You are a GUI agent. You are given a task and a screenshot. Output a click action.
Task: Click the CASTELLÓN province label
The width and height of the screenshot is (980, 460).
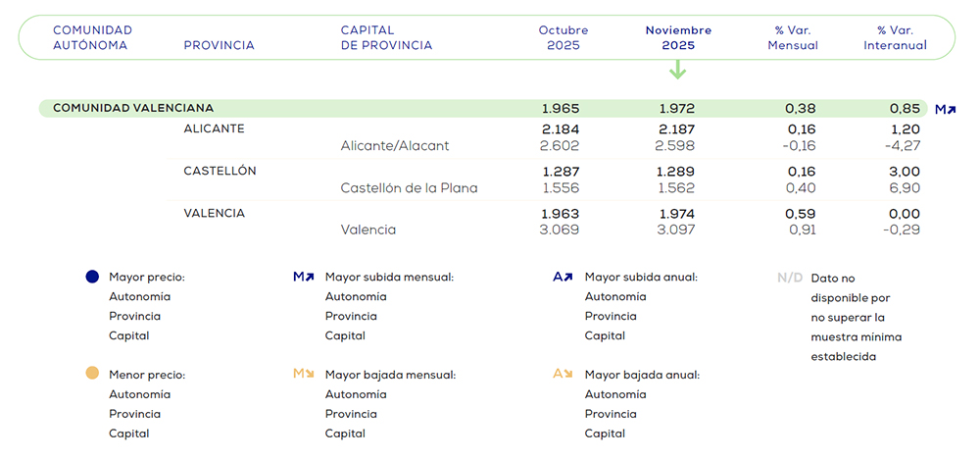(220, 171)
